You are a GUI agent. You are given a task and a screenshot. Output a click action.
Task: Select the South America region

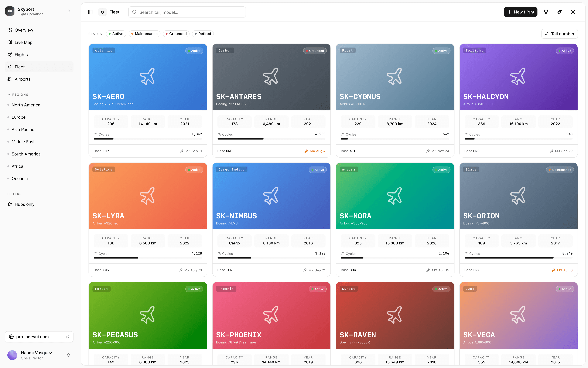pos(39,154)
